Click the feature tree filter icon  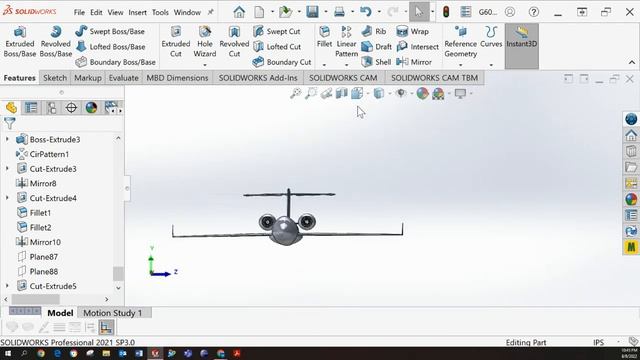(x=9, y=123)
